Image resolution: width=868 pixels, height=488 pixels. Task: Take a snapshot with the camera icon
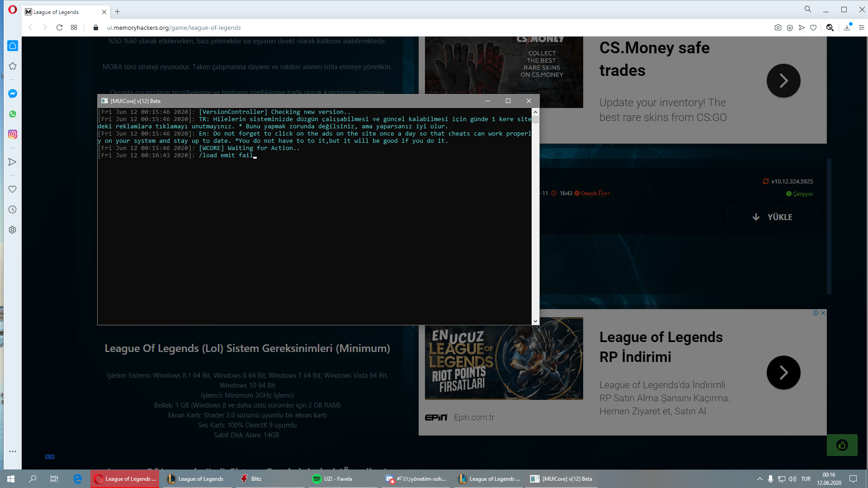[778, 28]
